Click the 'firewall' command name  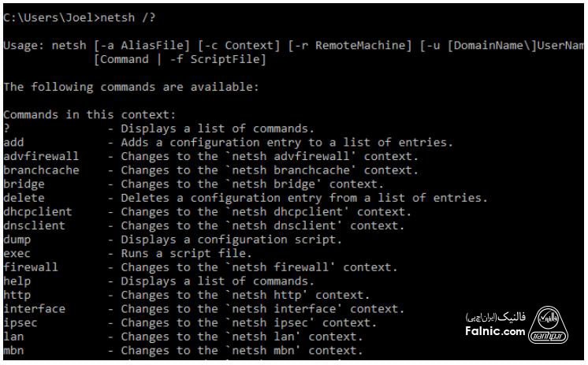coord(31,267)
